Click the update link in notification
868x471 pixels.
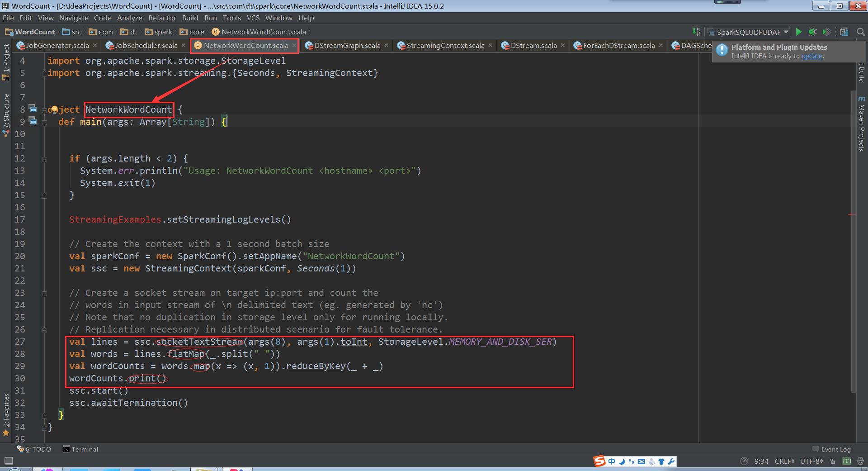click(812, 56)
